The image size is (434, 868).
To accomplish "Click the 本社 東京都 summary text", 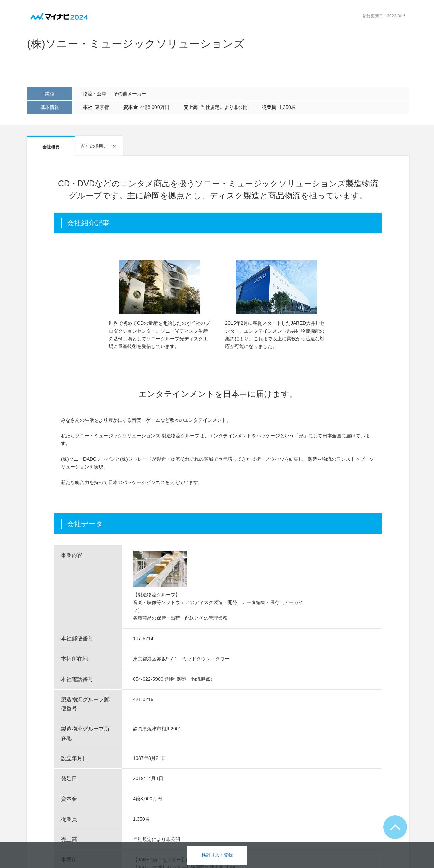I will point(96,107).
